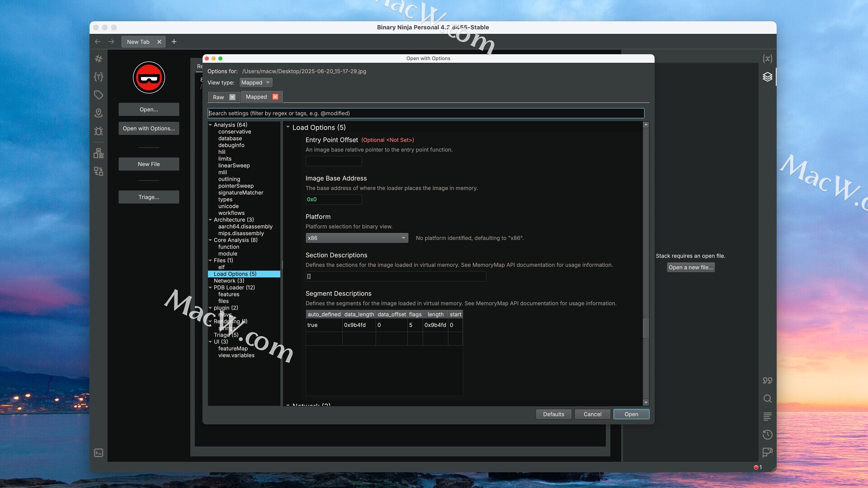Select aarch64.disassembly under Architecture

(x=245, y=226)
